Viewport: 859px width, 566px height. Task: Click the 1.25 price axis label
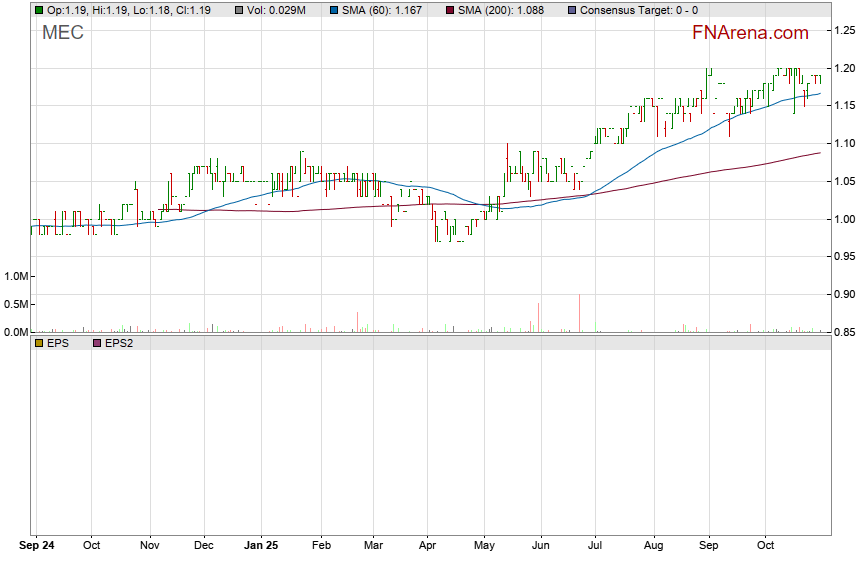click(843, 30)
